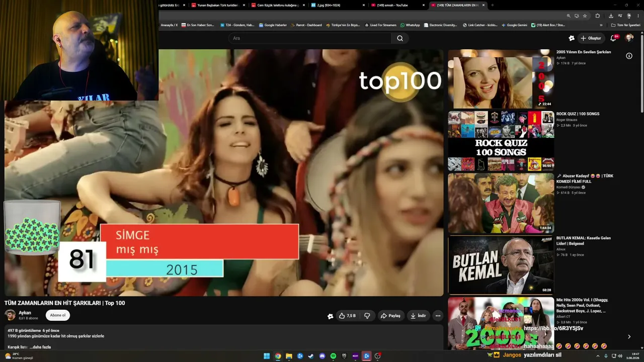Open the browser extensions puzzle icon
The height and width of the screenshot is (362, 644).
click(x=598, y=16)
